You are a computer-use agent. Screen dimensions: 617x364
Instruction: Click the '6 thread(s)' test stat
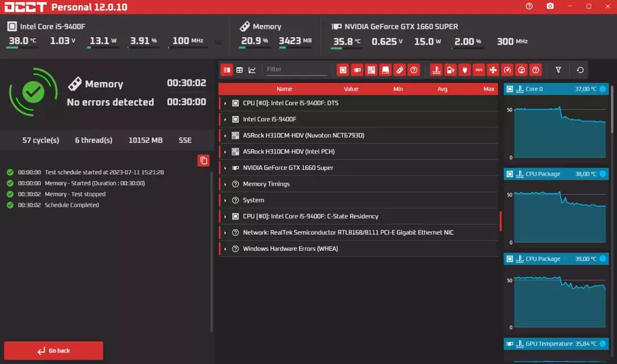click(94, 140)
